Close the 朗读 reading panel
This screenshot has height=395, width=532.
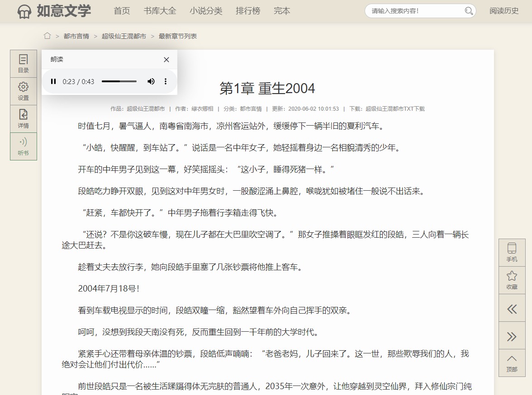(166, 60)
